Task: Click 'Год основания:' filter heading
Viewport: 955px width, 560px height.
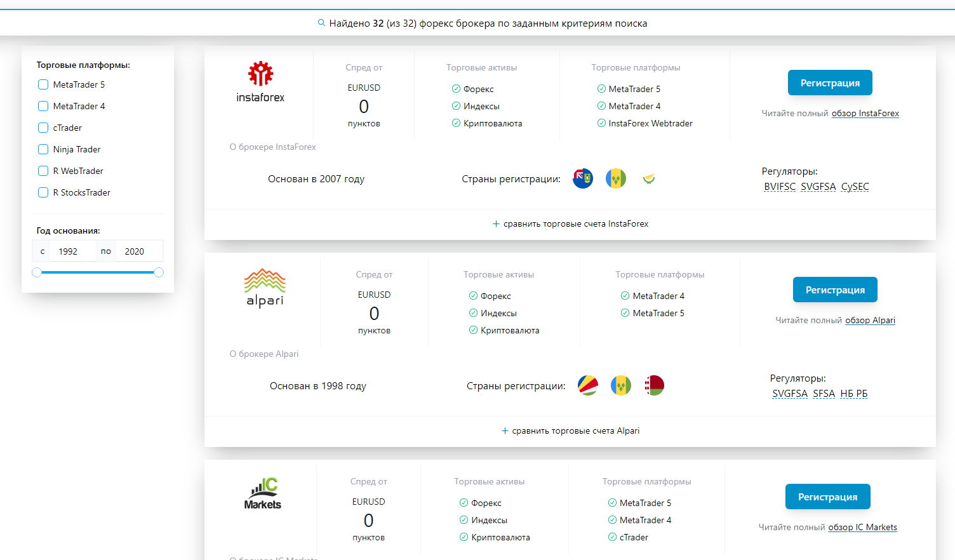Action: click(68, 230)
